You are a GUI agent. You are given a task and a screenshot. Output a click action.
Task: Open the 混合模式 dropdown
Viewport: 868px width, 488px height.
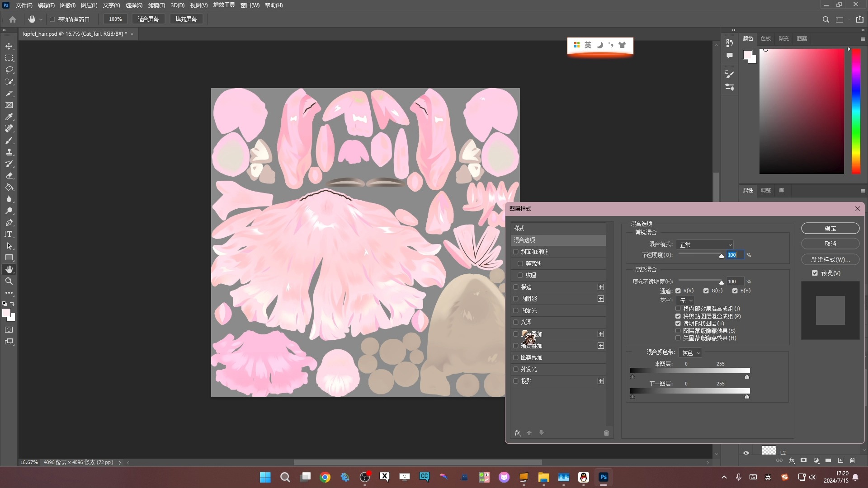pyautogui.click(x=705, y=244)
